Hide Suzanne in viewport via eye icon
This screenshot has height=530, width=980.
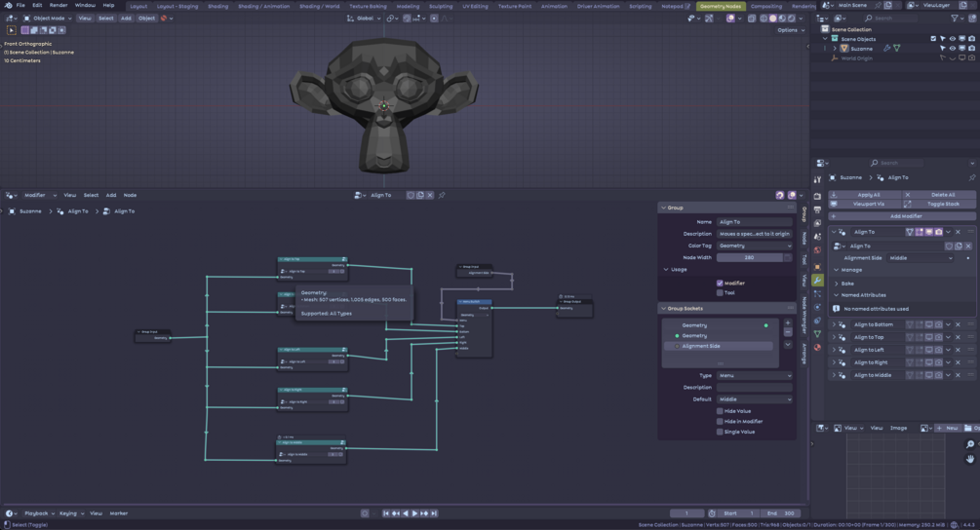(953, 48)
